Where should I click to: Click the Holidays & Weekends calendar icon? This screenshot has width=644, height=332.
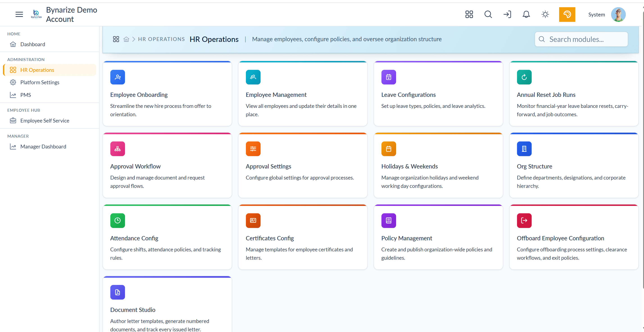pyautogui.click(x=388, y=149)
